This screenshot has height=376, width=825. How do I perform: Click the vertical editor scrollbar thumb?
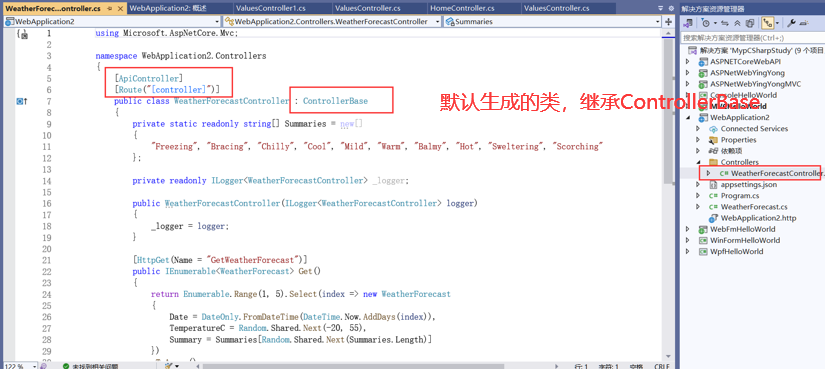pyautogui.click(x=668, y=110)
